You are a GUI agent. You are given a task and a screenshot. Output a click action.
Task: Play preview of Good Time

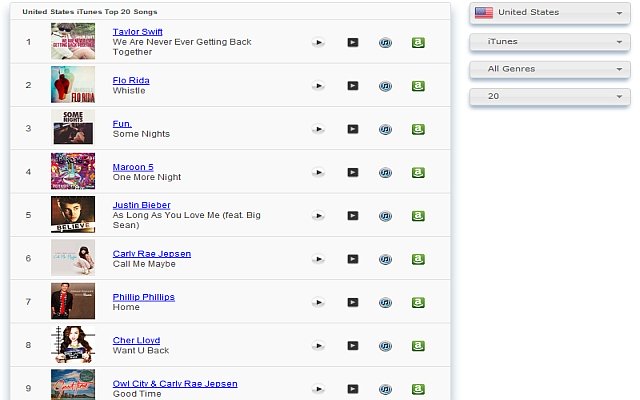pos(318,389)
